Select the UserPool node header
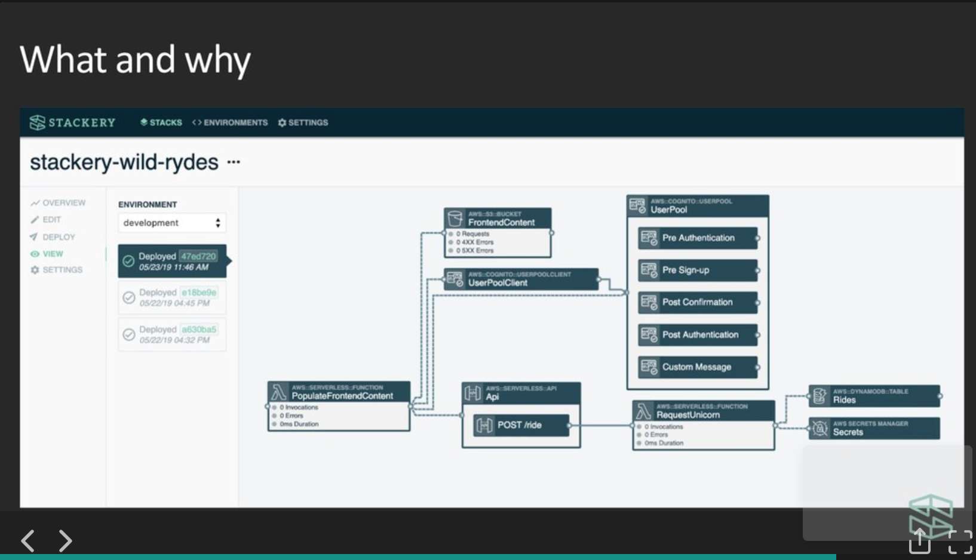 pyautogui.click(x=698, y=206)
